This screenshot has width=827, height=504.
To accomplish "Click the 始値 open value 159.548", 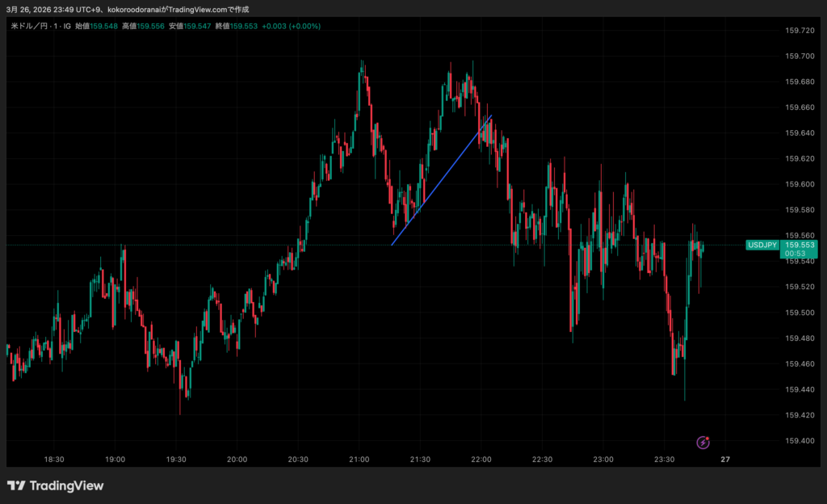I will [104, 26].
